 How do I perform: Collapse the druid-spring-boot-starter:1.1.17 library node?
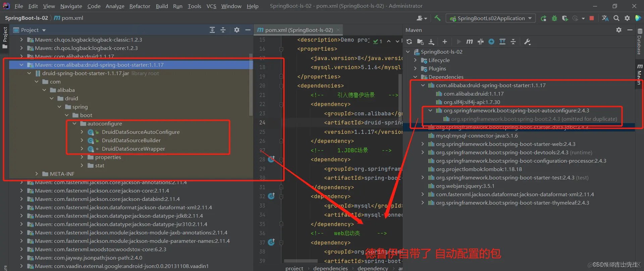[21, 65]
